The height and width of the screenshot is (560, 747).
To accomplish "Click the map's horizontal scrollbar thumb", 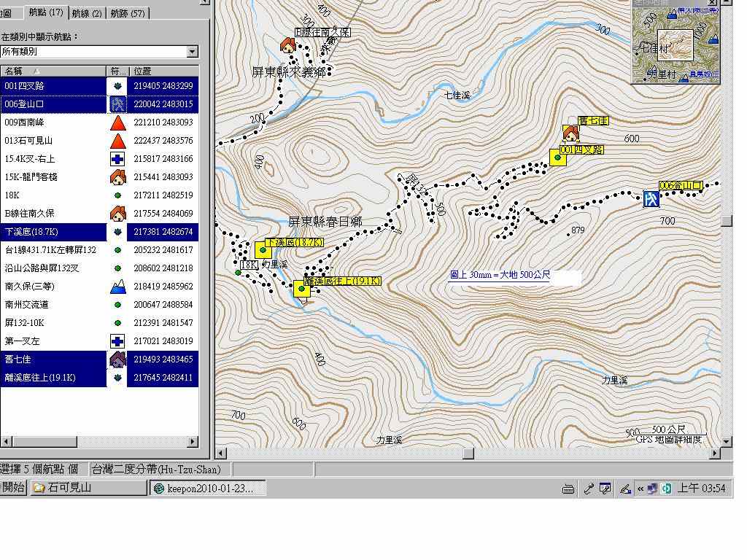I will (x=468, y=454).
